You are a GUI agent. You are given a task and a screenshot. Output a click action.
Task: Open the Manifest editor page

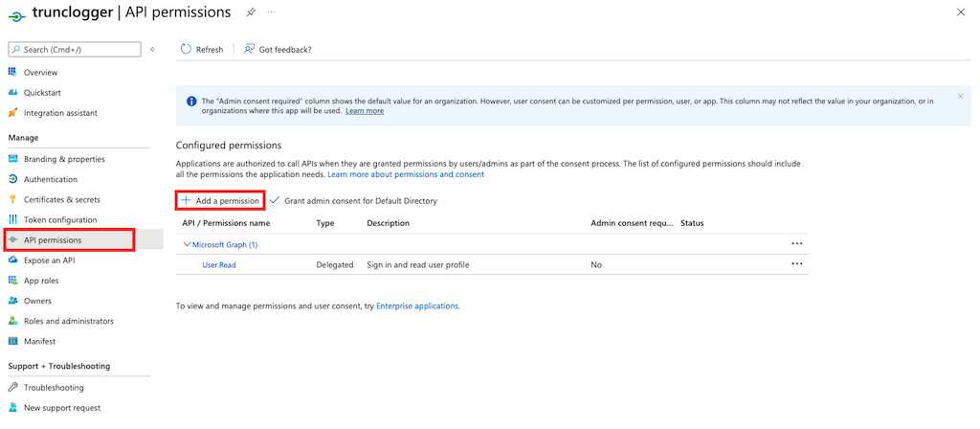coord(39,342)
